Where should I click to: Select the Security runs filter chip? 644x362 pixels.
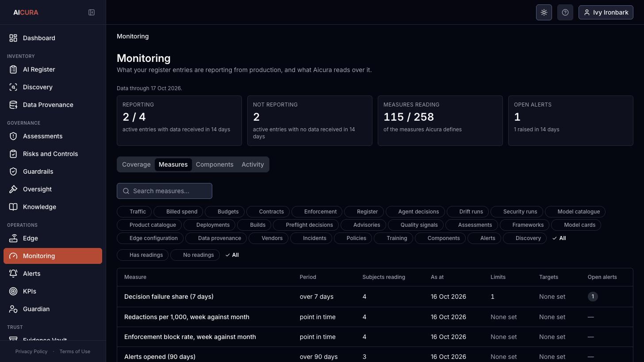(517, 212)
